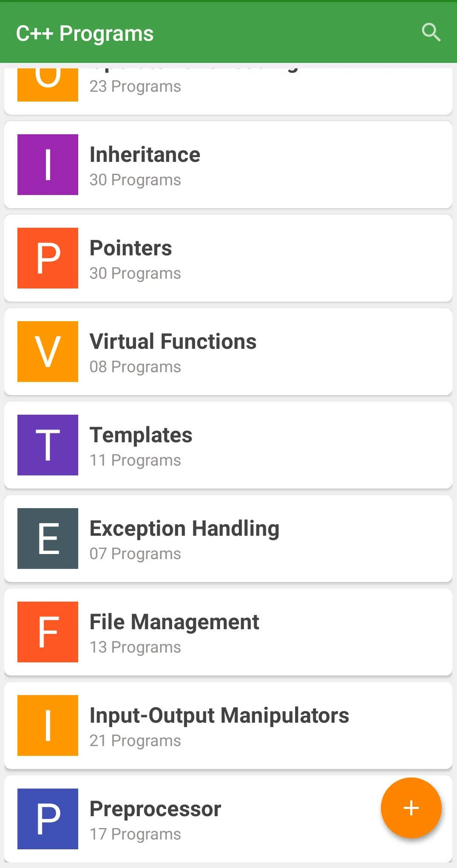Click the orange I Input-Output Manipulators icon
Viewport: 457px width, 868px height.
coord(48,725)
